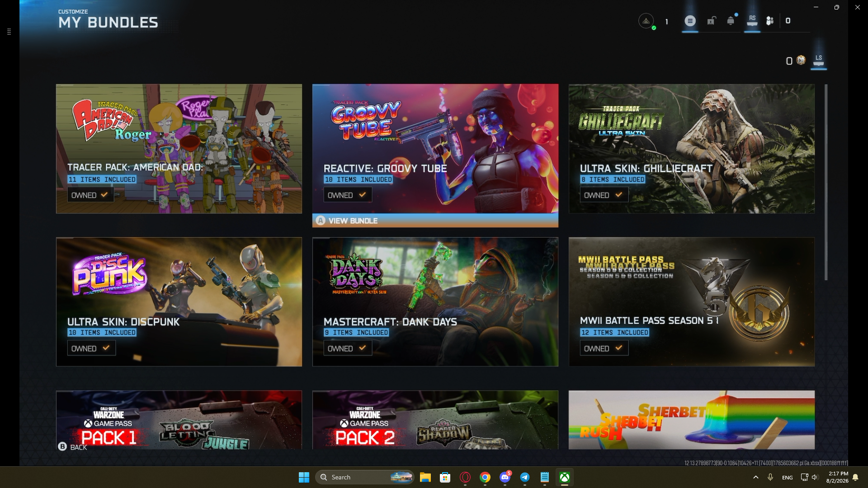Open Discord from taskbar

505,477
